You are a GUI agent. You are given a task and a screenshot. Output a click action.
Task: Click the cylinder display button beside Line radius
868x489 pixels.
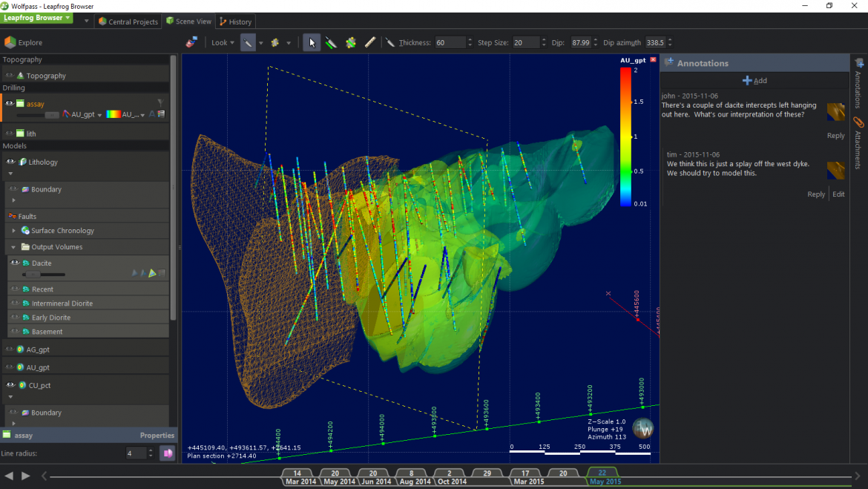coord(167,453)
